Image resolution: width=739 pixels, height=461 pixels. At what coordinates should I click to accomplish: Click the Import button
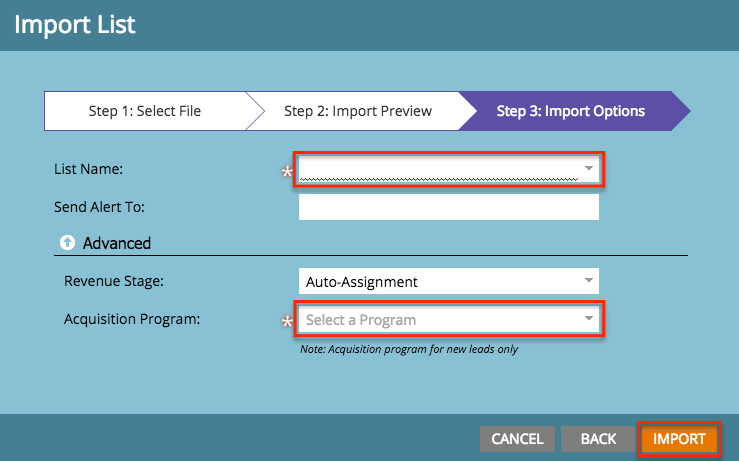[x=679, y=439]
